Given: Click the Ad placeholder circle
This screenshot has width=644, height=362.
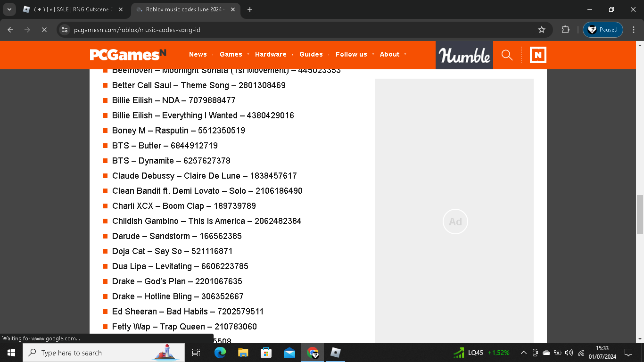Looking at the screenshot, I should pyautogui.click(x=455, y=222).
